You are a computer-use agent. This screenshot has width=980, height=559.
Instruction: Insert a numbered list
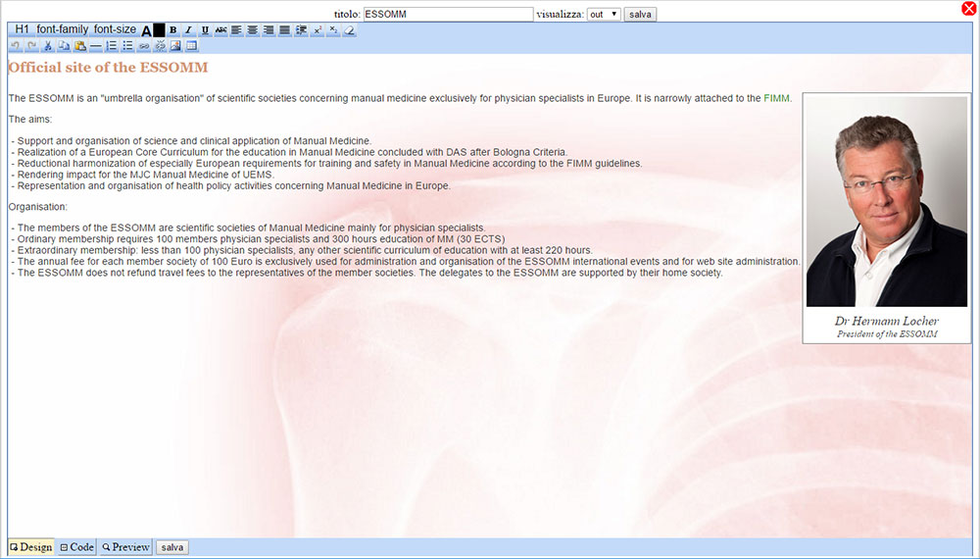click(112, 46)
